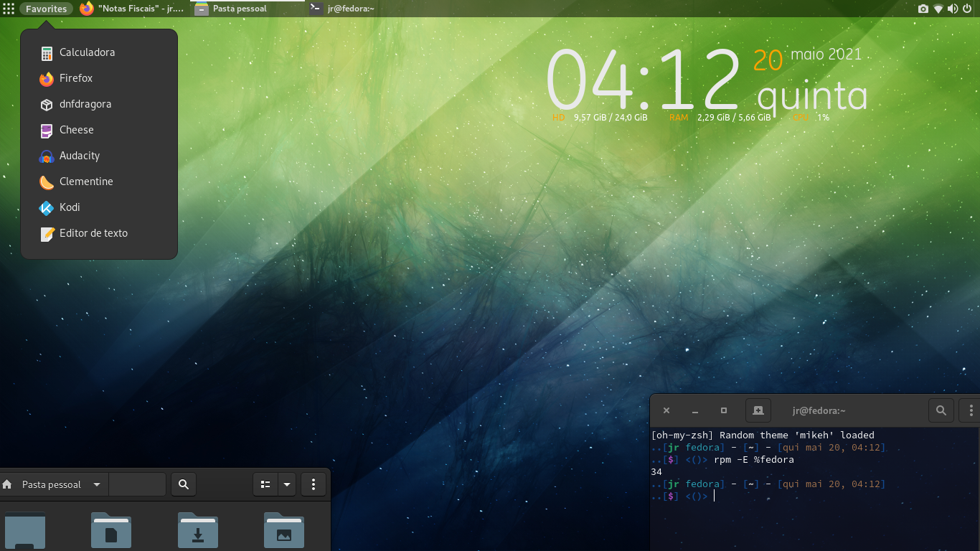Click the file manager search icon
Screen dimensions: 980x551
pos(184,484)
